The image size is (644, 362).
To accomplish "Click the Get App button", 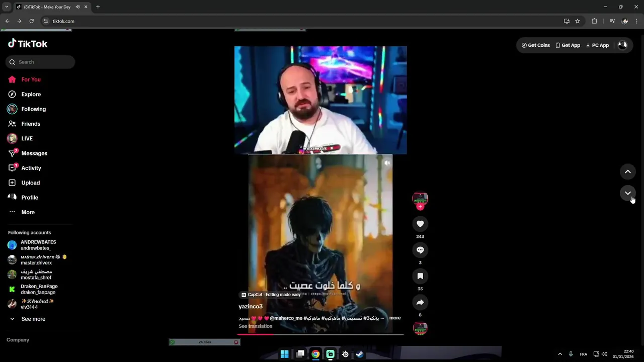I will 568,45.
